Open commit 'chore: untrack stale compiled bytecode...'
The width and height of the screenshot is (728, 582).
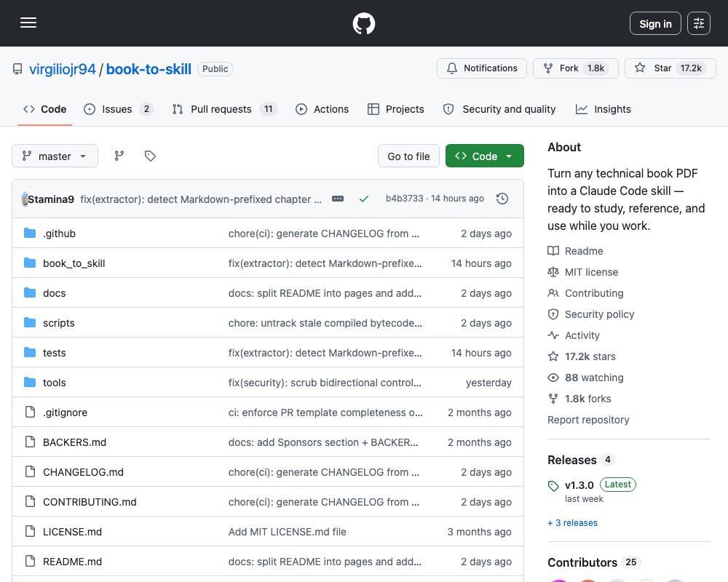point(325,323)
